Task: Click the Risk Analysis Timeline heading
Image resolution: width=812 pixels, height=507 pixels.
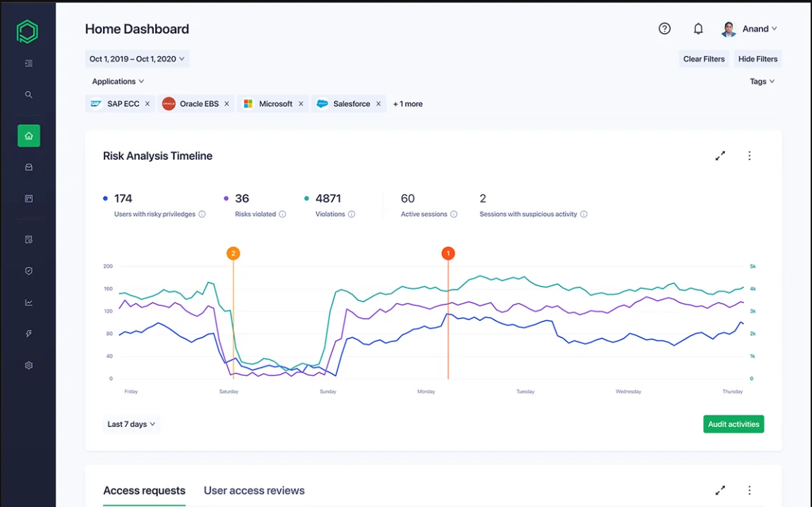Action: 157,156
